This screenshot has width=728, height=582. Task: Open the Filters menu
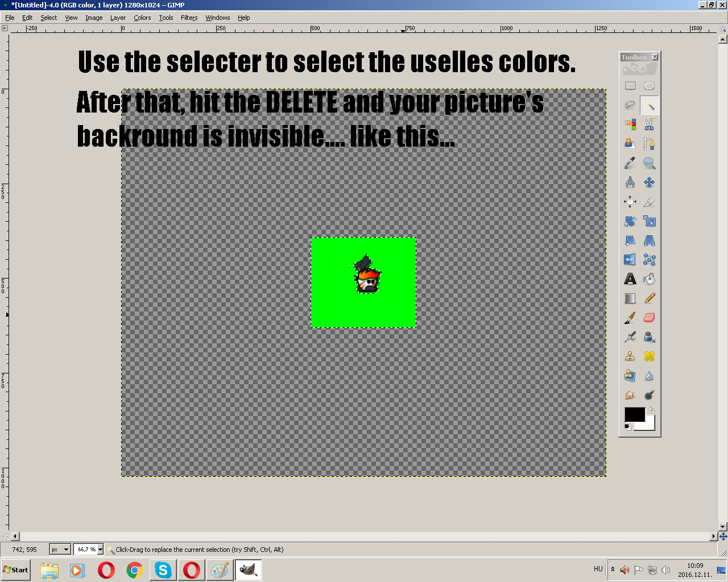(189, 18)
